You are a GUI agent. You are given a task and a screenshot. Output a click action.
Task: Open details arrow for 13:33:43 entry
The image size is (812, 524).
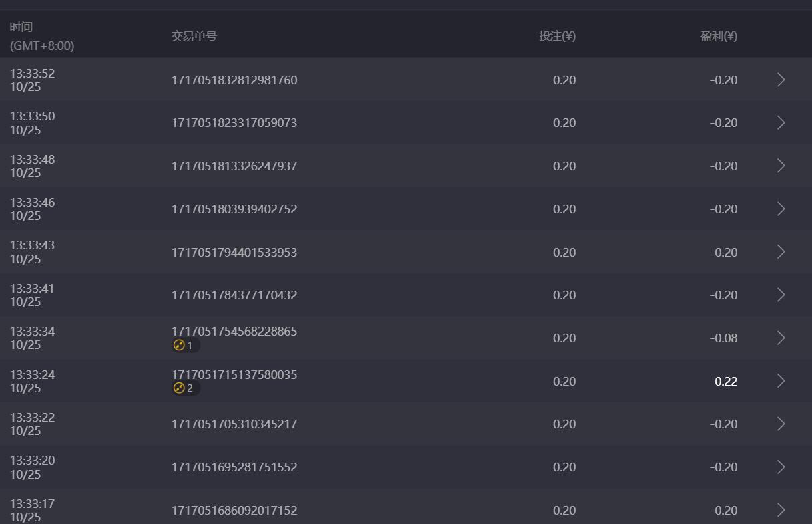781,252
